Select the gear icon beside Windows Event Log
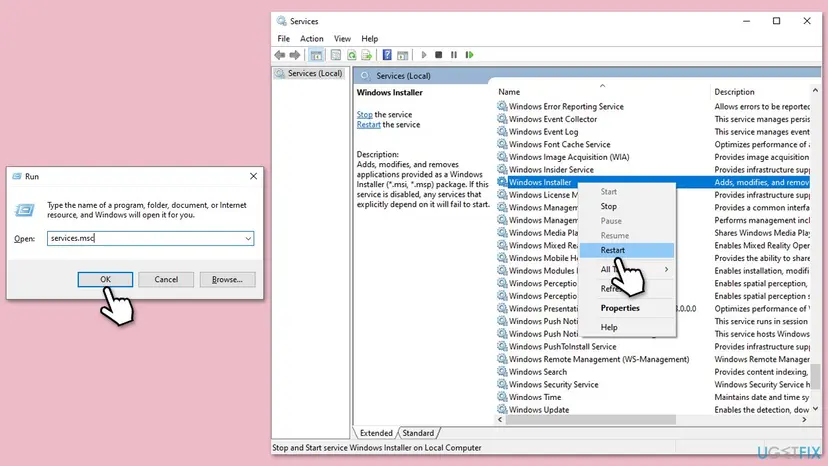This screenshot has height=466, width=828. coord(502,132)
